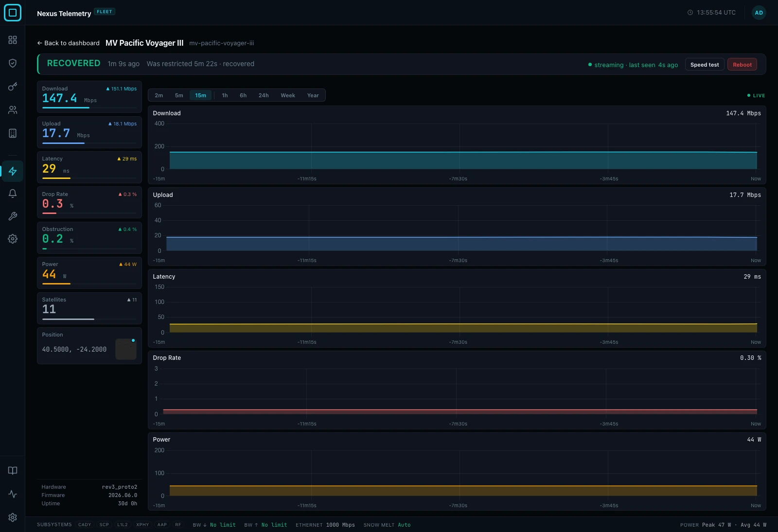Click the Upload 17.7 Mbps metric card
This screenshot has width=778, height=532.
[x=89, y=132]
